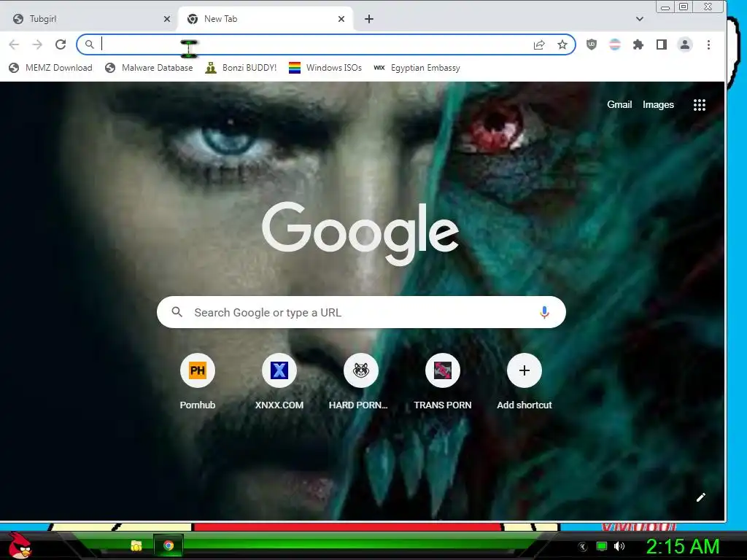Open the Google apps grid
Screen dimensions: 747x560
(x=699, y=105)
